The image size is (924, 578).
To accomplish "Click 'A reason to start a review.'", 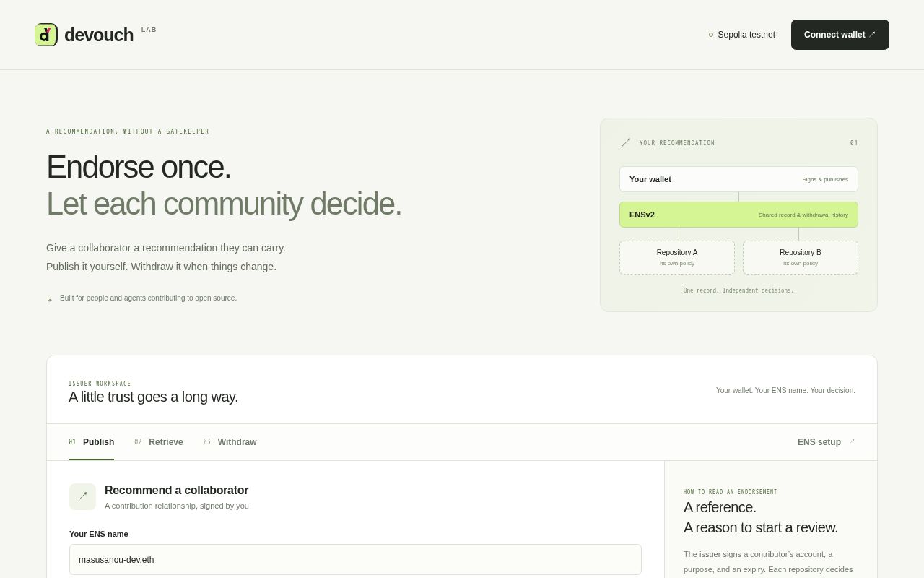I will coord(761,527).
